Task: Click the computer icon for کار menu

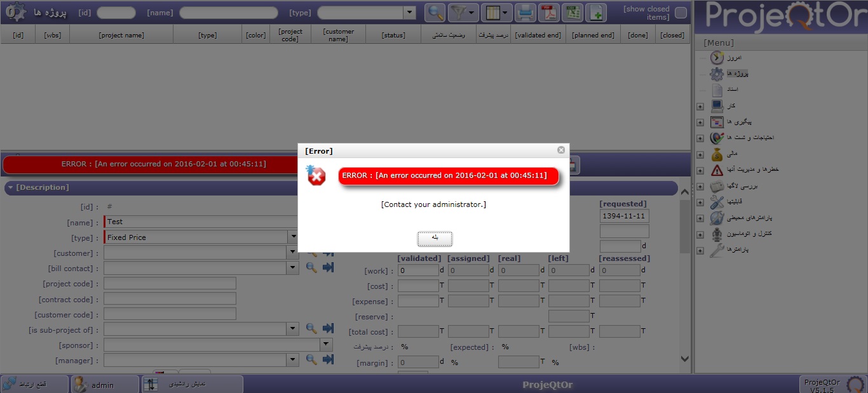Action: pos(717,105)
